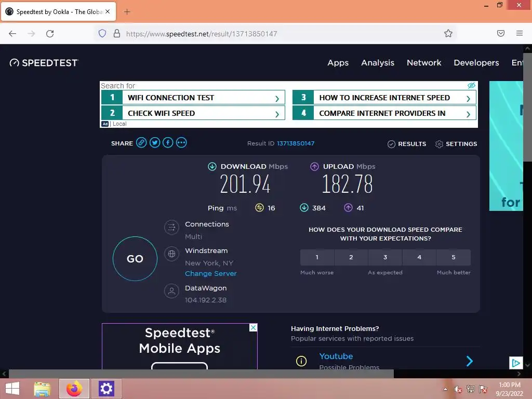Rate download speed as 4

[x=419, y=257]
